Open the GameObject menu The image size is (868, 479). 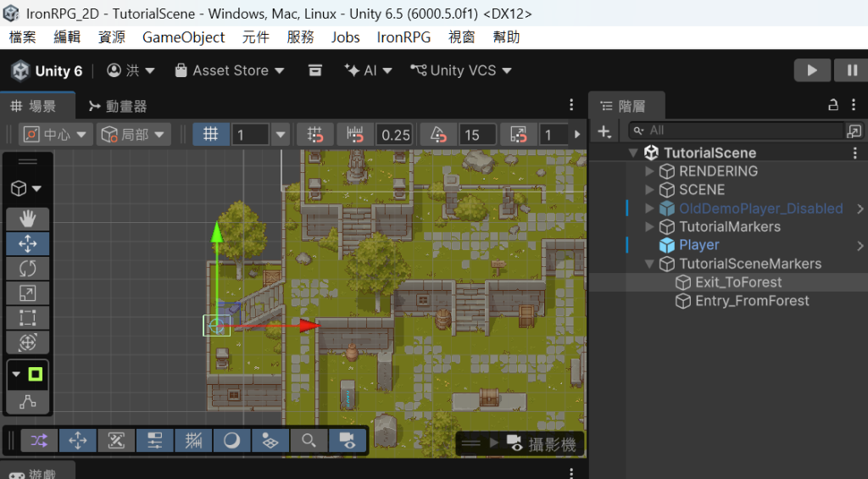pyautogui.click(x=183, y=37)
